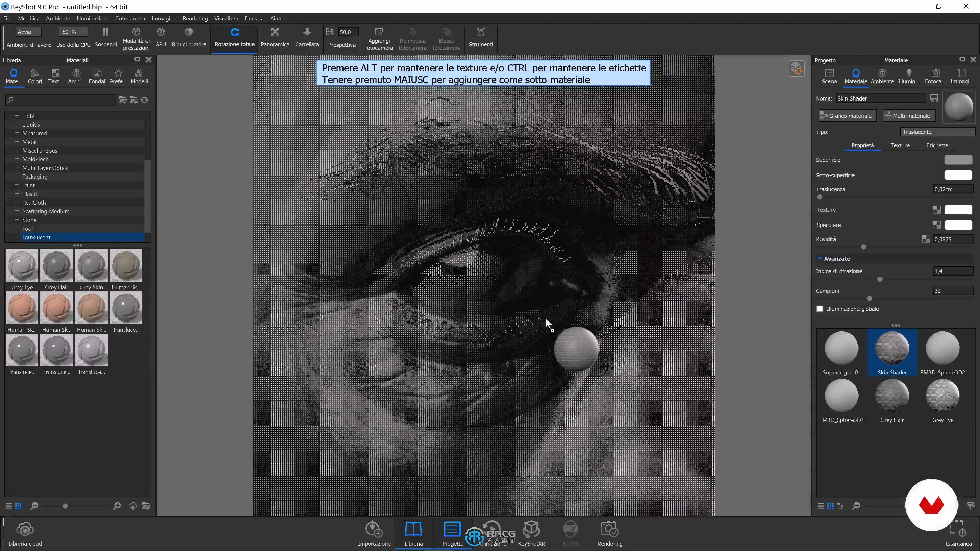
Task: Switch to the Texture tab in material panel
Action: 901,145
